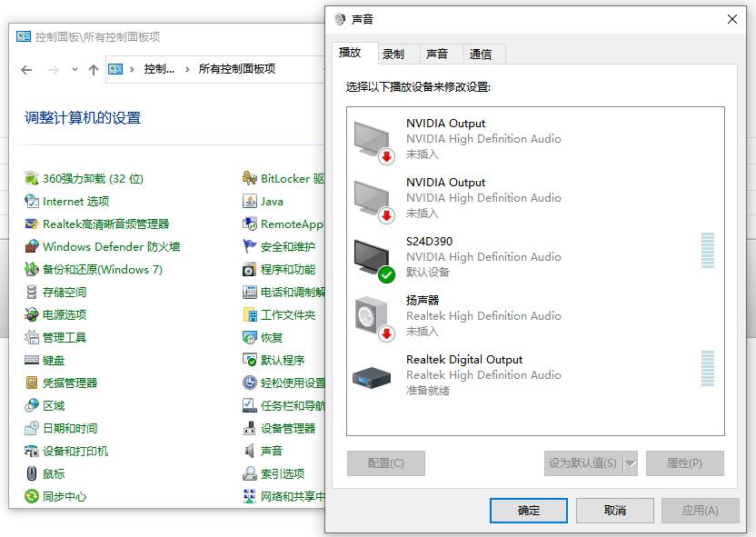Open 存储空间 icon

point(31,292)
